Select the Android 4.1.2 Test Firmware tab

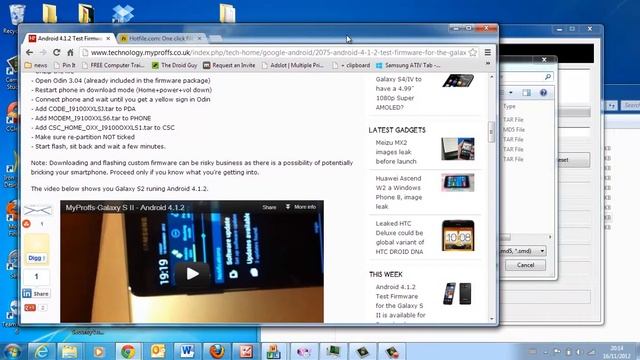(69, 38)
